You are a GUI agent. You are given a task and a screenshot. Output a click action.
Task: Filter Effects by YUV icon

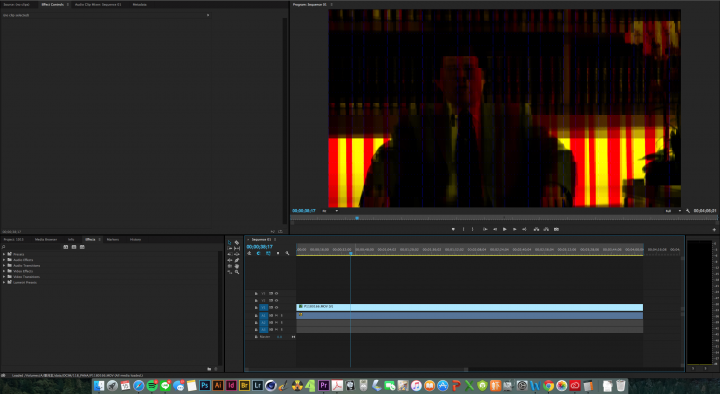pos(82,247)
